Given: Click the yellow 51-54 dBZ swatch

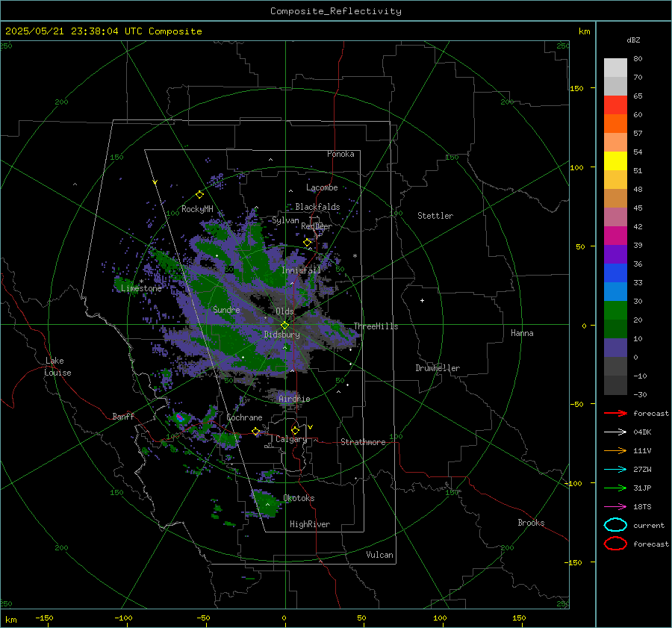Looking at the screenshot, I should pyautogui.click(x=615, y=161).
